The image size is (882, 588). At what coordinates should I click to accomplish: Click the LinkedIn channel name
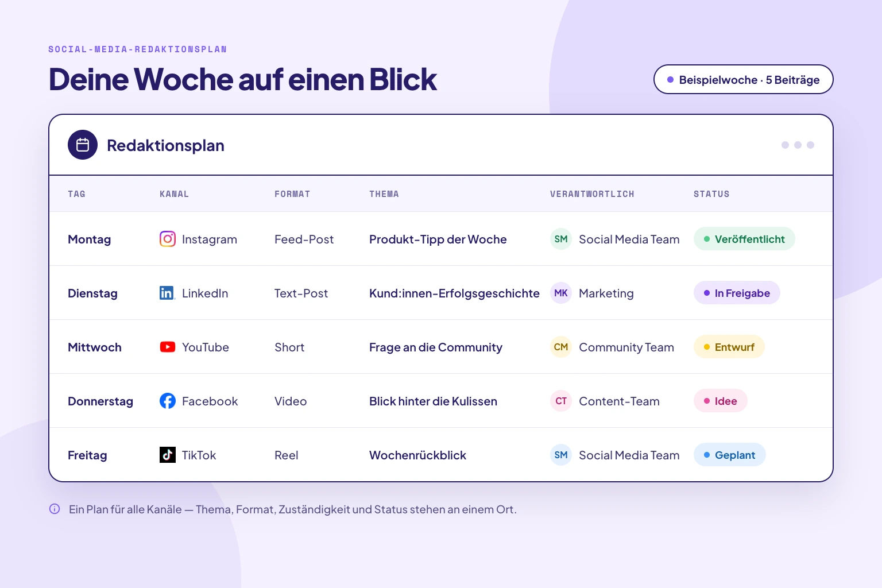click(x=205, y=293)
